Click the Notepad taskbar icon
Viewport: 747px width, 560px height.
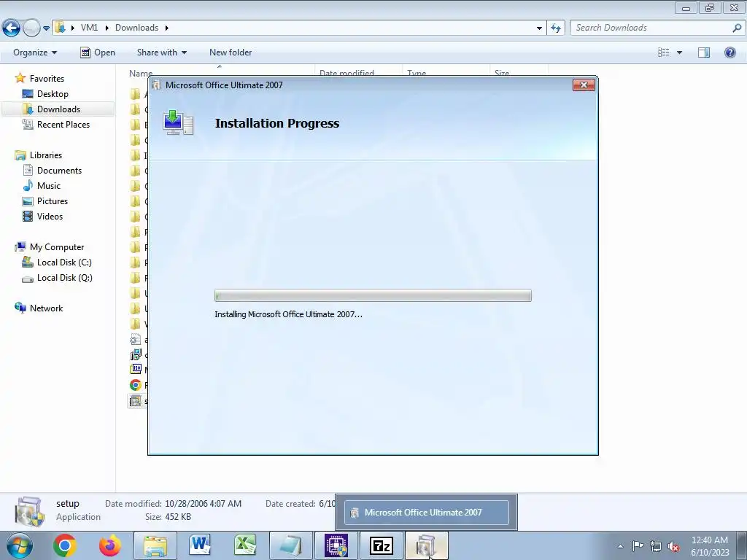(x=290, y=545)
